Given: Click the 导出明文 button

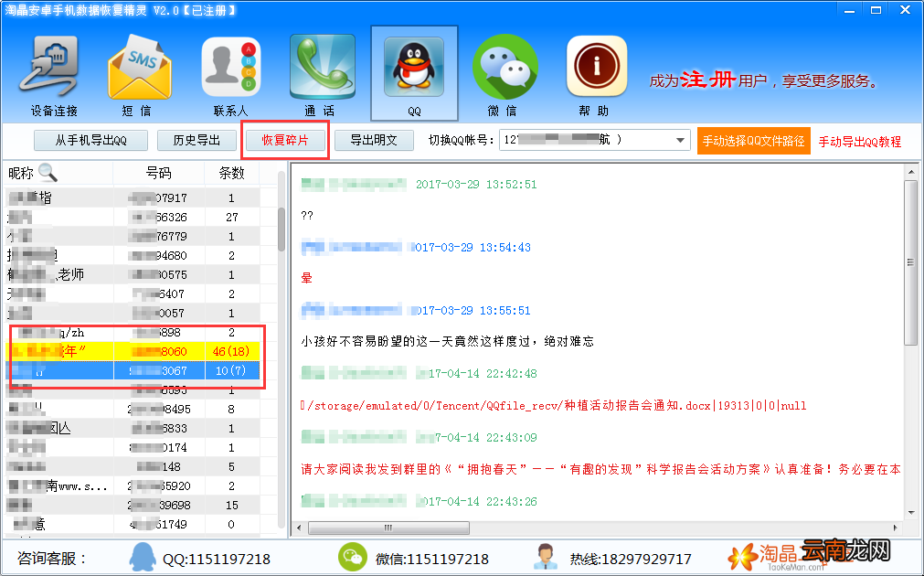Looking at the screenshot, I should (374, 140).
